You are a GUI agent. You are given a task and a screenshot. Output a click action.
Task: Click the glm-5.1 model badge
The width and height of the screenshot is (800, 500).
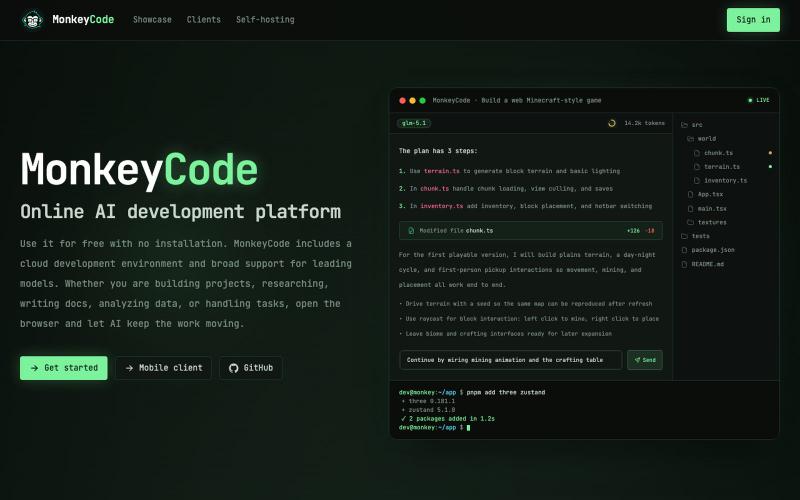click(x=414, y=123)
